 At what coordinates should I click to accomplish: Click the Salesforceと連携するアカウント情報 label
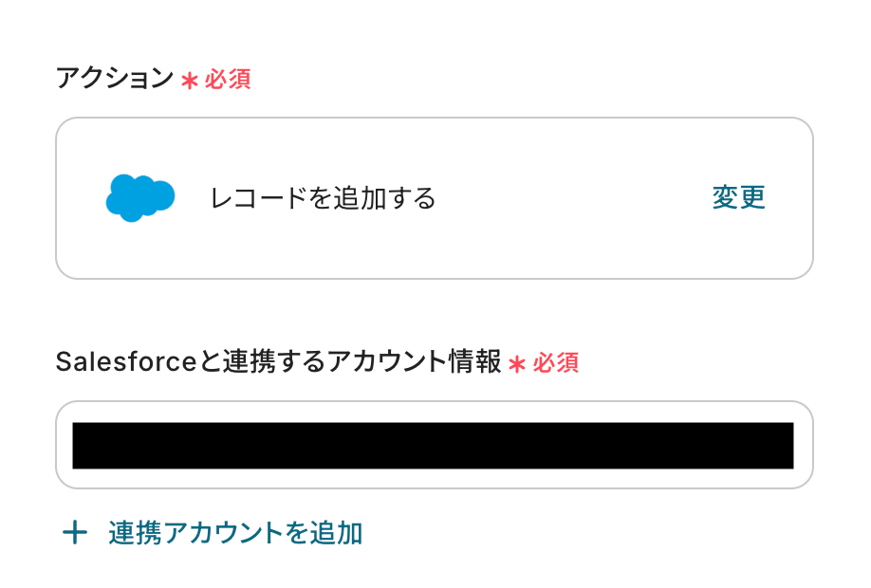278,362
